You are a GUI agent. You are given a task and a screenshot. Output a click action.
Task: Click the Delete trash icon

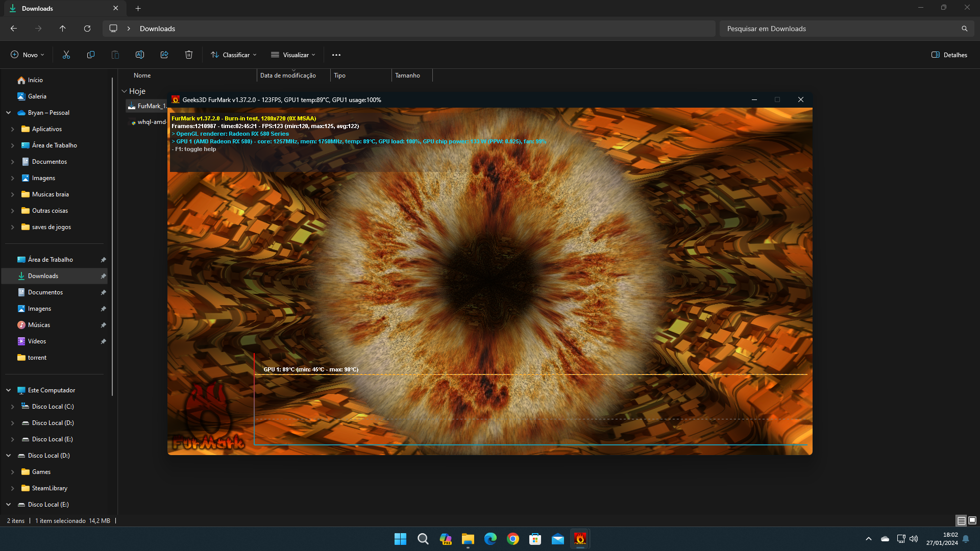click(189, 55)
